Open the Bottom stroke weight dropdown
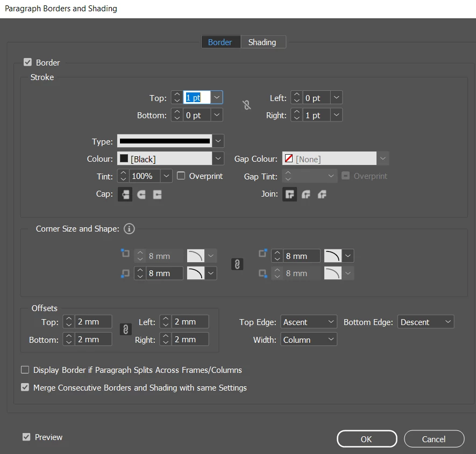The image size is (476, 454). (x=217, y=115)
